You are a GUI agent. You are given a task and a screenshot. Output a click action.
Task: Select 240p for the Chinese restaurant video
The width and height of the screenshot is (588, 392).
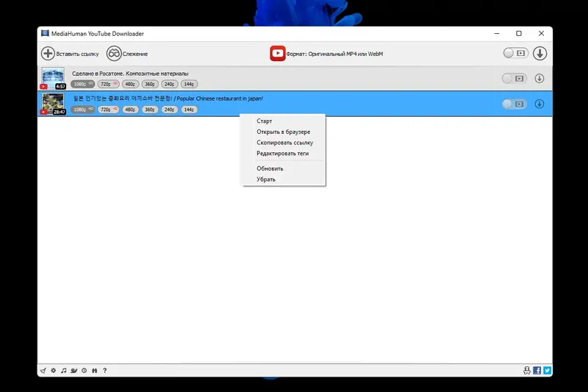(x=169, y=110)
